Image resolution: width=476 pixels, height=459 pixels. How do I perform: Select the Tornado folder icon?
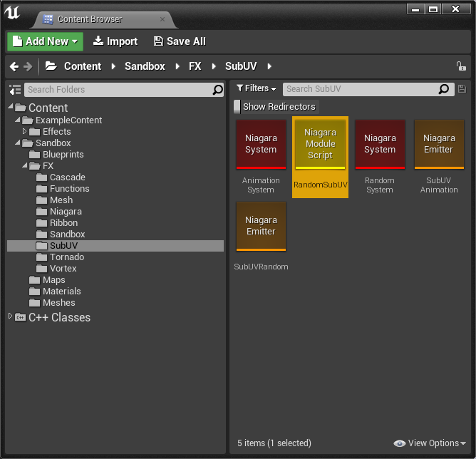[41, 257]
